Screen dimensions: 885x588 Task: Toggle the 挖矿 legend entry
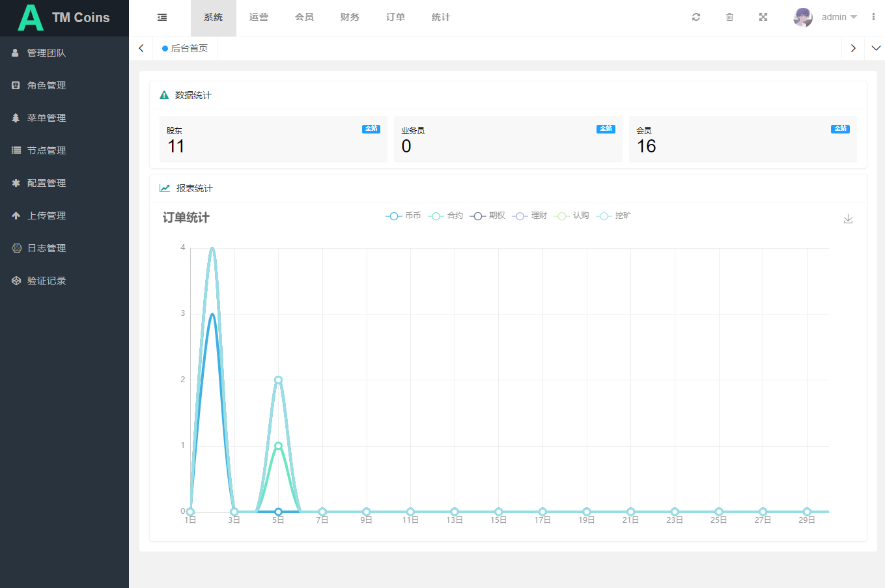[614, 216]
